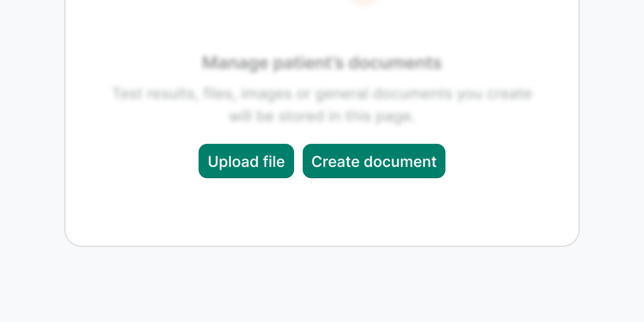Click the gray page background under the card
The image size is (644, 322).
click(x=322, y=284)
